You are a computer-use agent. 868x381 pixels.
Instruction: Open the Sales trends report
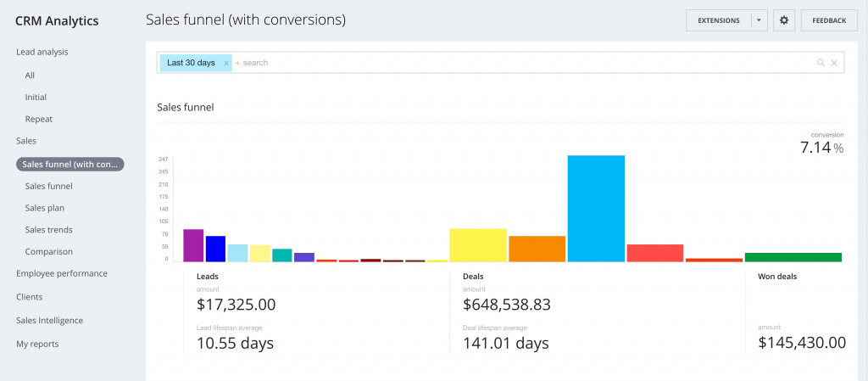pyautogui.click(x=48, y=230)
